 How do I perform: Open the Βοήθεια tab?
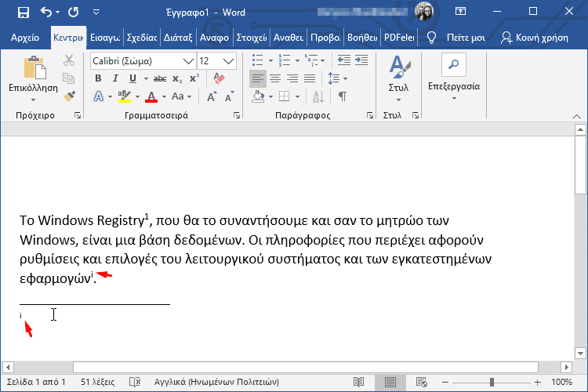point(362,38)
